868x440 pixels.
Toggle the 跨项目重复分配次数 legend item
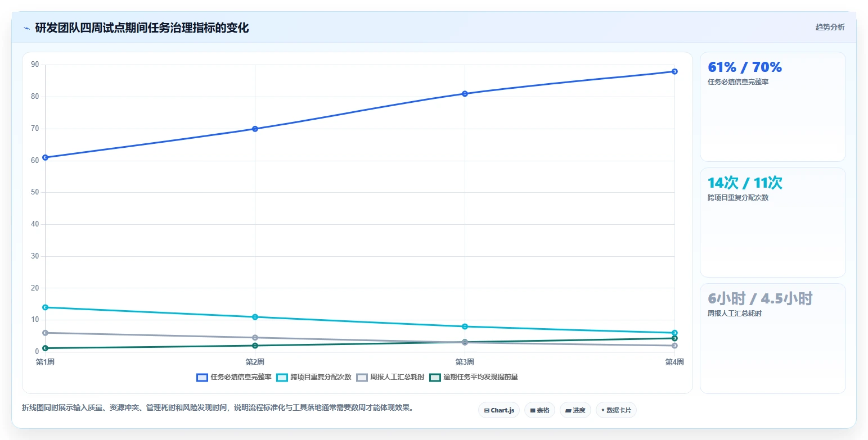(314, 377)
